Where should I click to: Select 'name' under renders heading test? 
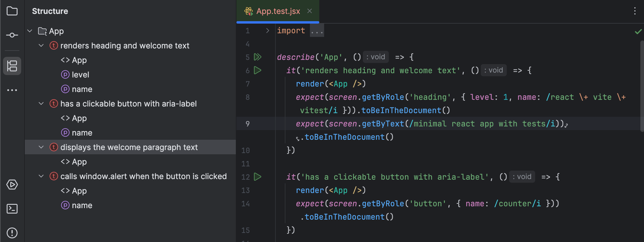pos(82,89)
